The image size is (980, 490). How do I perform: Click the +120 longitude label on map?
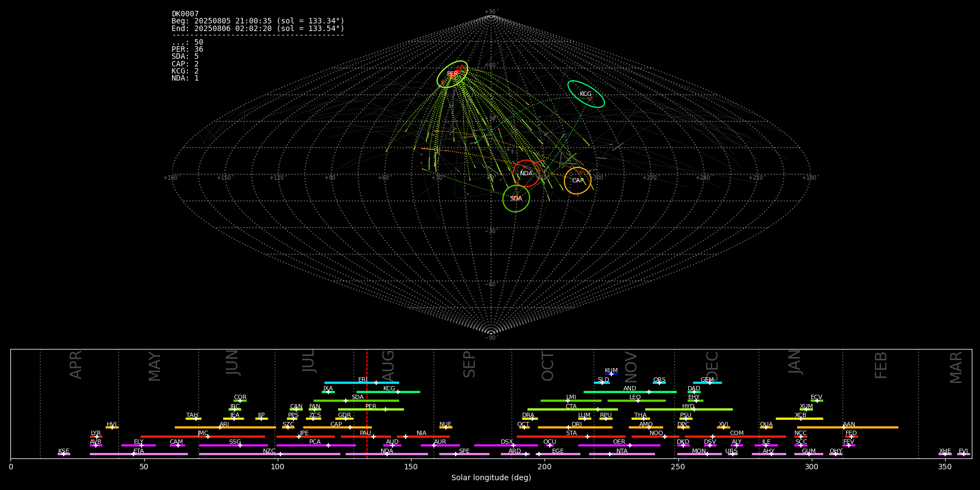click(x=277, y=178)
